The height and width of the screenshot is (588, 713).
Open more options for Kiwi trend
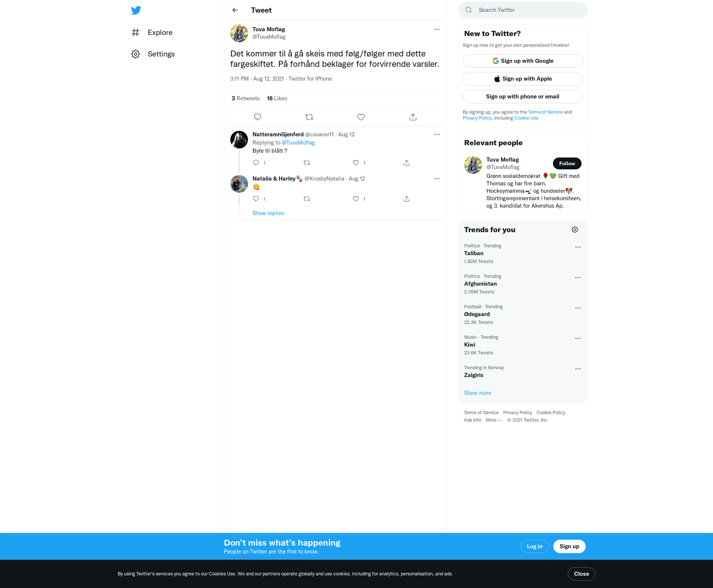pos(578,338)
